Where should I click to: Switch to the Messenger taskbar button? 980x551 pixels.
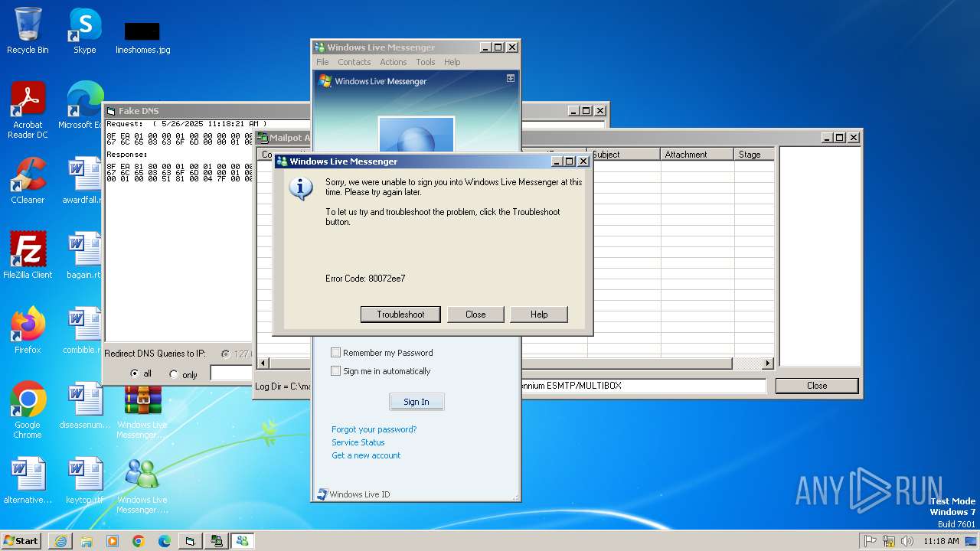pos(243,541)
